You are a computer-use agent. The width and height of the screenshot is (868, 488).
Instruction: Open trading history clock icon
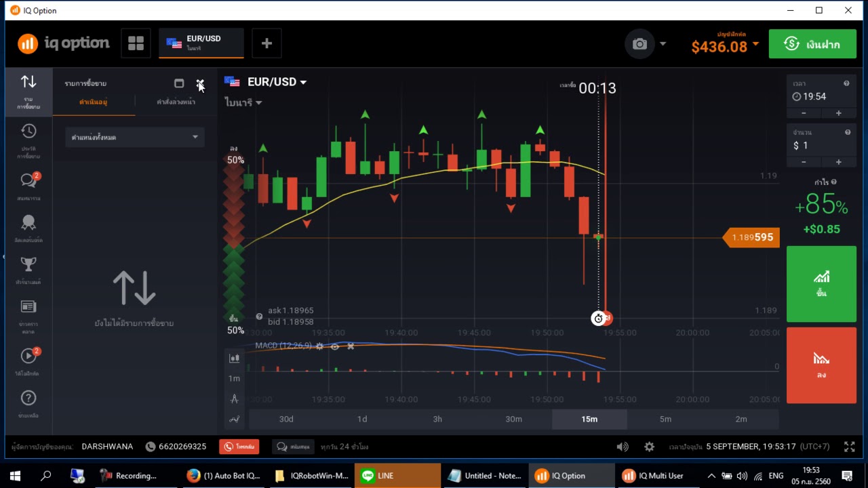[x=28, y=131]
